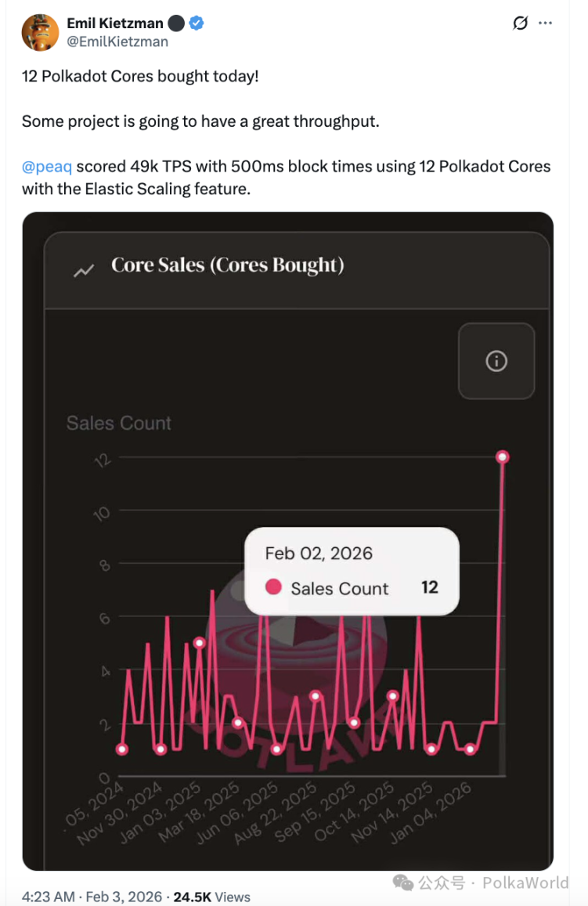Click the blue verified checkmark badge
This screenshot has height=906, width=588.
tap(197, 23)
